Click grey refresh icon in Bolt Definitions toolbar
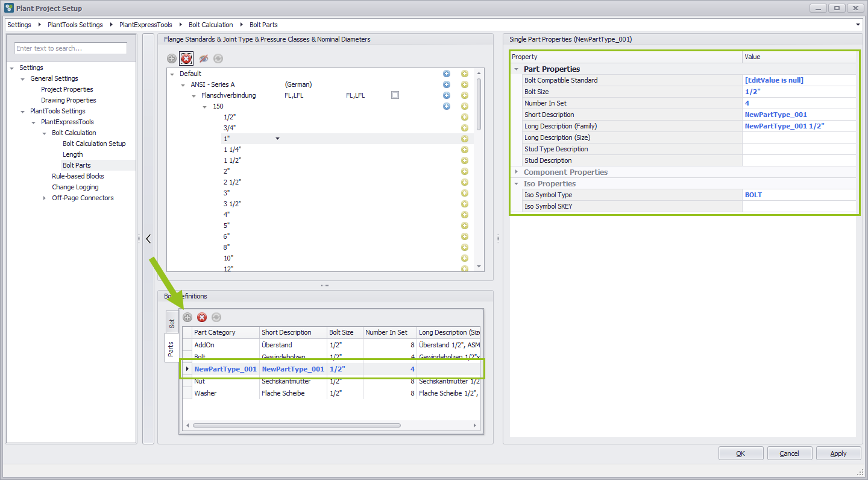Screen dimensions: 868x480 tap(216, 317)
